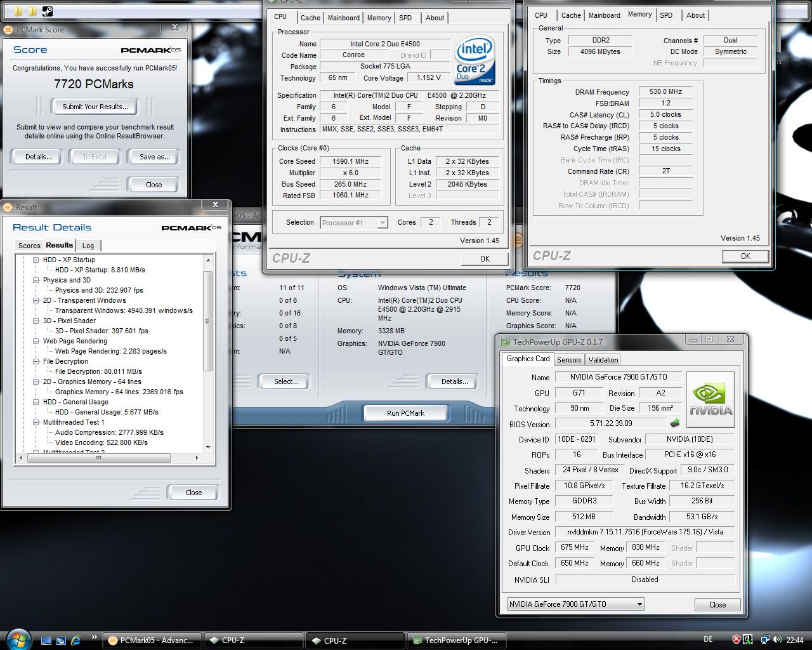Switch to Cache tab in left CPU-Z
Screen dimensions: 812x650
tap(310, 18)
